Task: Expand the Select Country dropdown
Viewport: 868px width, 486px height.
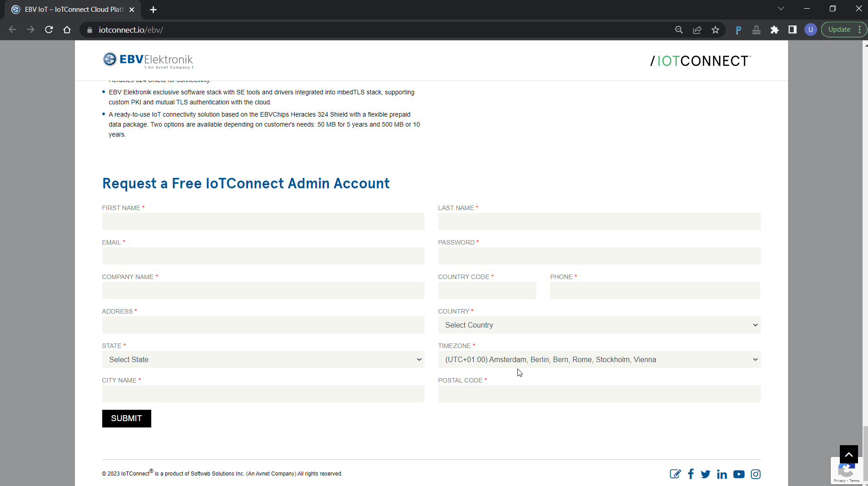Action: tap(599, 325)
